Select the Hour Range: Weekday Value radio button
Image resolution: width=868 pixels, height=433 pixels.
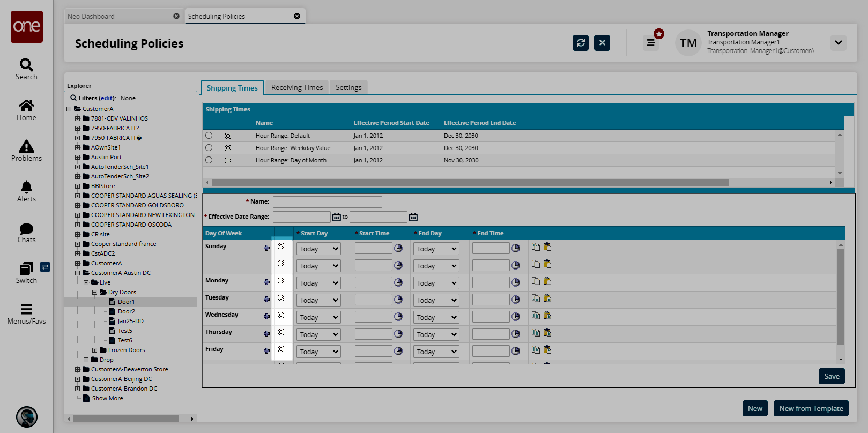point(209,148)
